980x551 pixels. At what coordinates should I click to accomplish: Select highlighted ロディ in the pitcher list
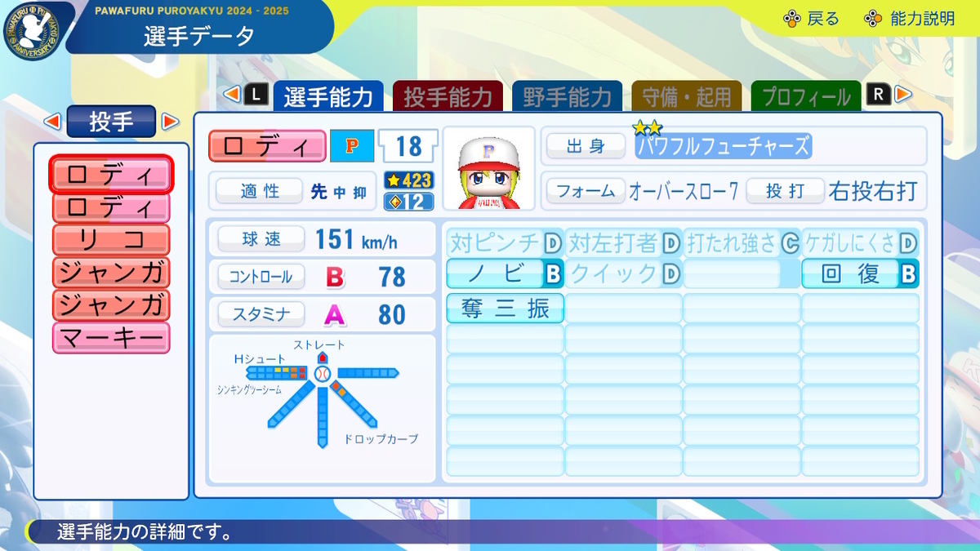[111, 174]
